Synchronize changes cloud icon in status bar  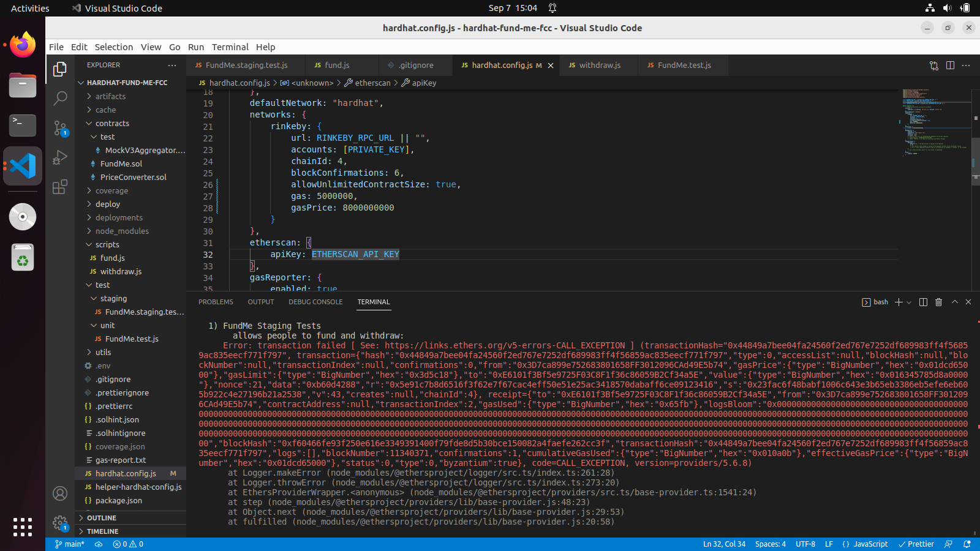(98, 544)
